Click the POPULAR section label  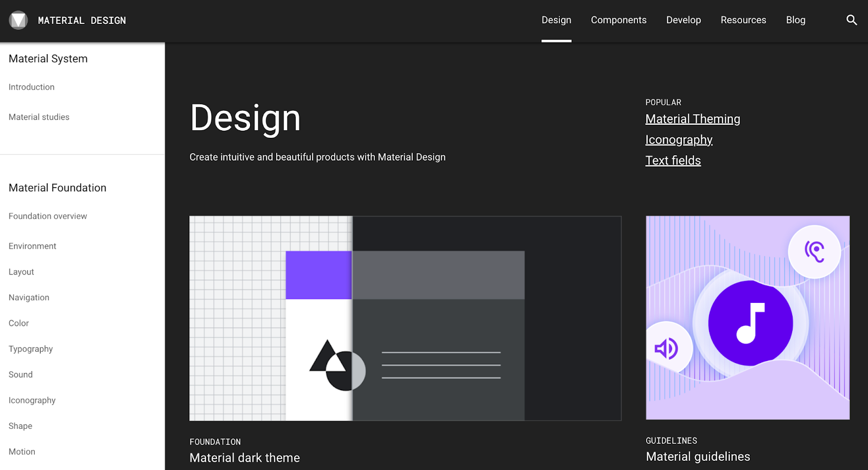coord(663,103)
